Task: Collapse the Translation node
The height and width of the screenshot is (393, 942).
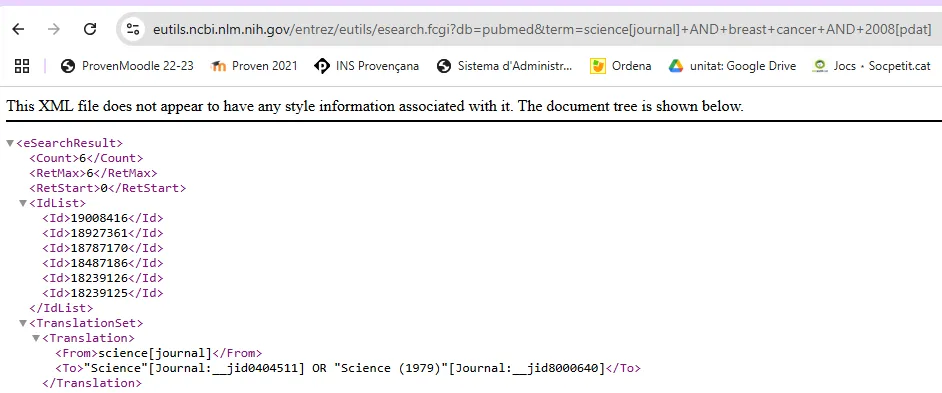Action: point(35,338)
